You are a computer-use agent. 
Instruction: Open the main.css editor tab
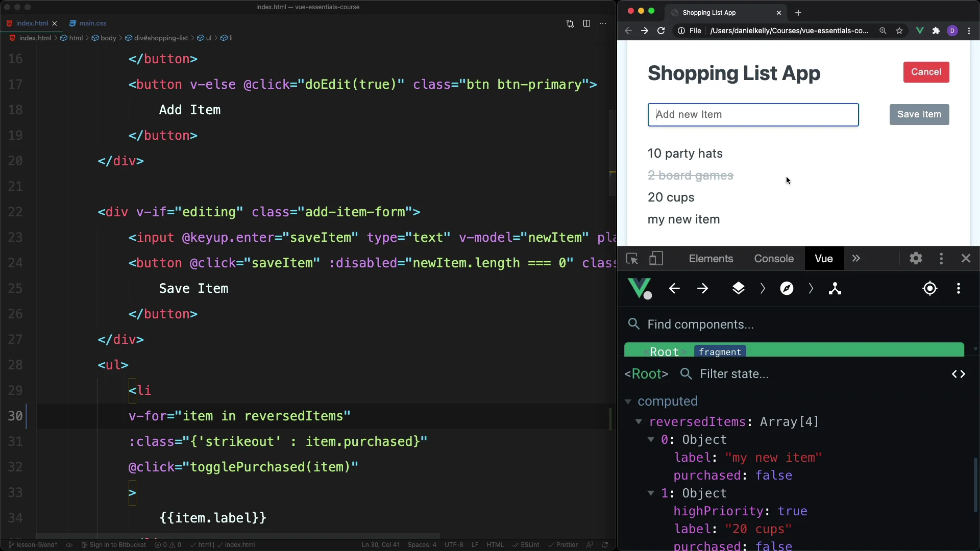coord(92,23)
